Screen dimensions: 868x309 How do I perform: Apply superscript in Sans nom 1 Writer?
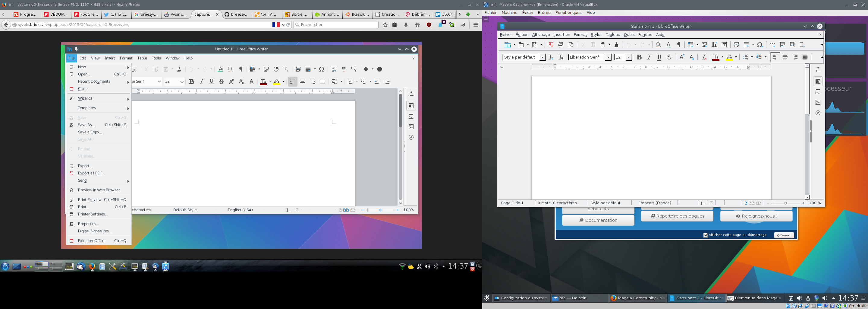(682, 57)
